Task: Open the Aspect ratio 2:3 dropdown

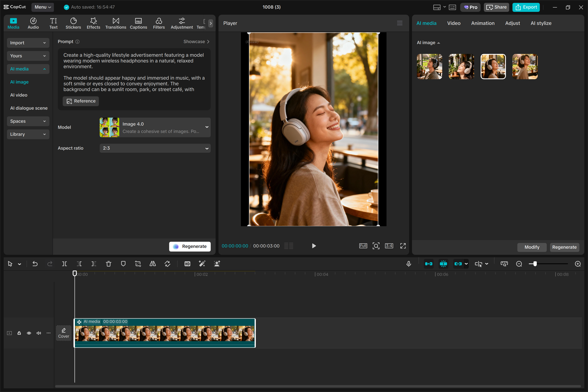Action: (155, 148)
